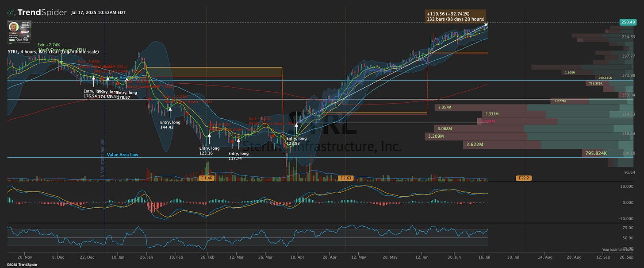Viewport: 644px width, 268px height.
Task: Click the 3.068M volume profile value
Action: click(x=445, y=129)
